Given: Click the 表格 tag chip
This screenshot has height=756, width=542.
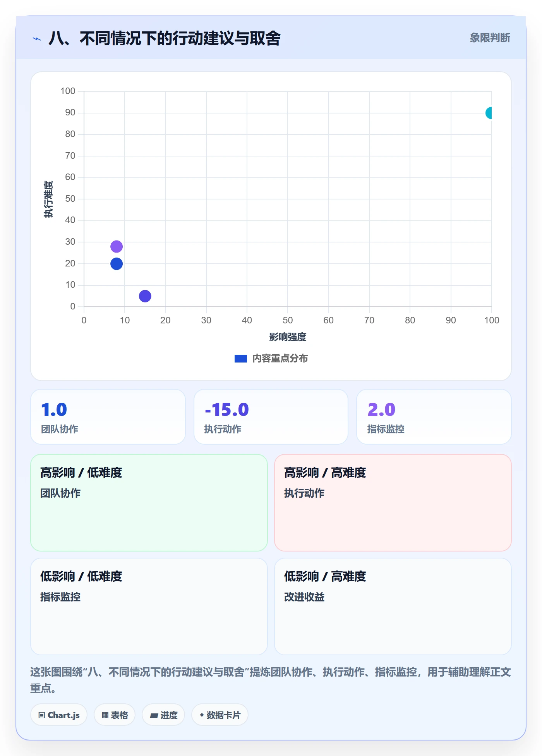Looking at the screenshot, I should pyautogui.click(x=115, y=715).
